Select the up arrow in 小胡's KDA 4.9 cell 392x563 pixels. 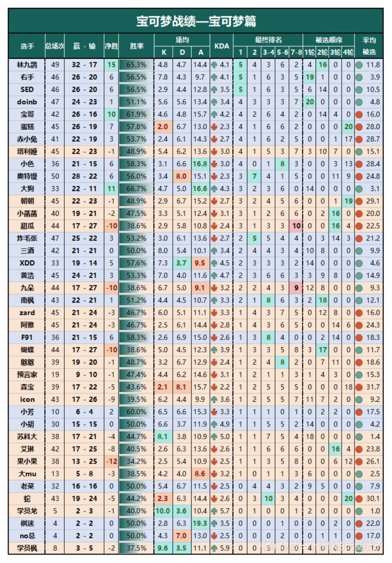point(214,424)
